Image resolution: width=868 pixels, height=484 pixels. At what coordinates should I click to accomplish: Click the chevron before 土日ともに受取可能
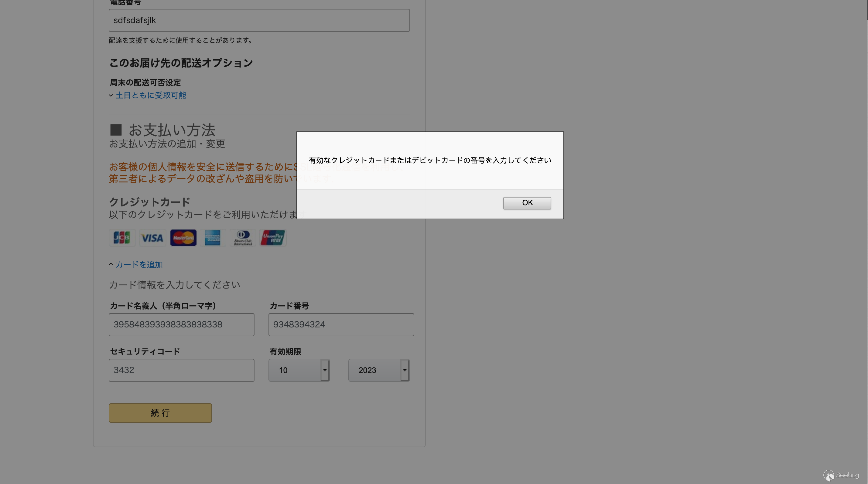click(111, 95)
